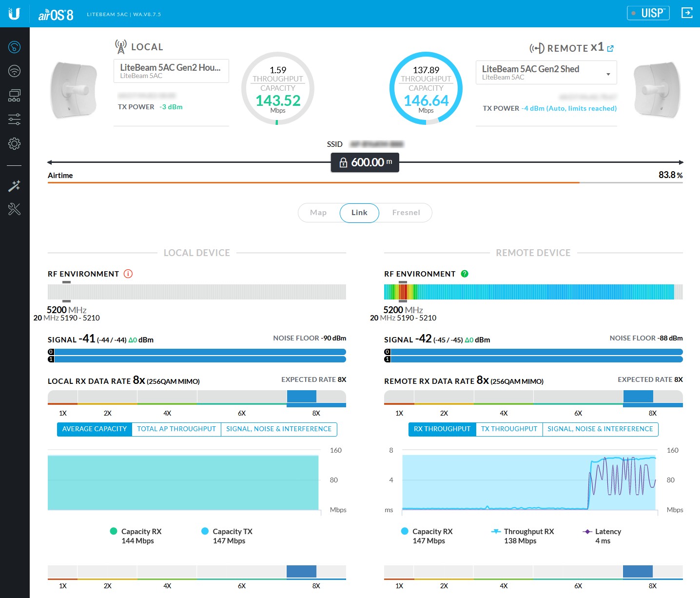Open the dashboard gauge icon in sidebar
The width and height of the screenshot is (700, 598).
click(15, 47)
